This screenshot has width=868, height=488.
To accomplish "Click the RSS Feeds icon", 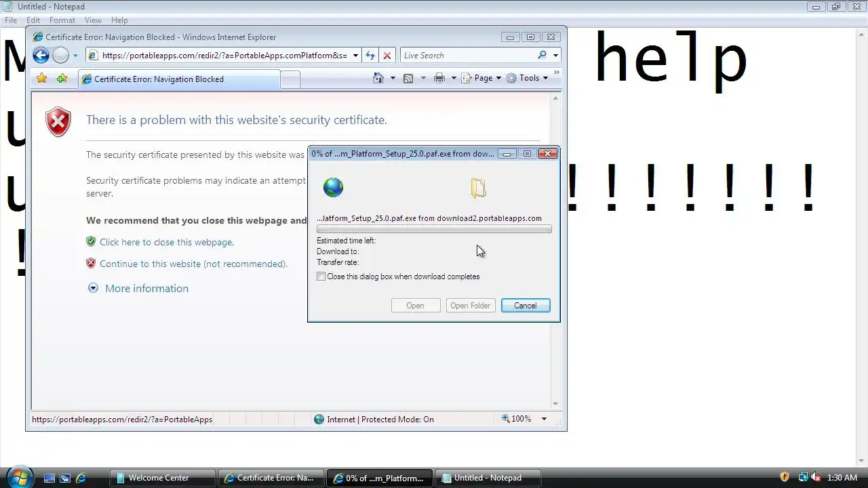I will click(408, 78).
